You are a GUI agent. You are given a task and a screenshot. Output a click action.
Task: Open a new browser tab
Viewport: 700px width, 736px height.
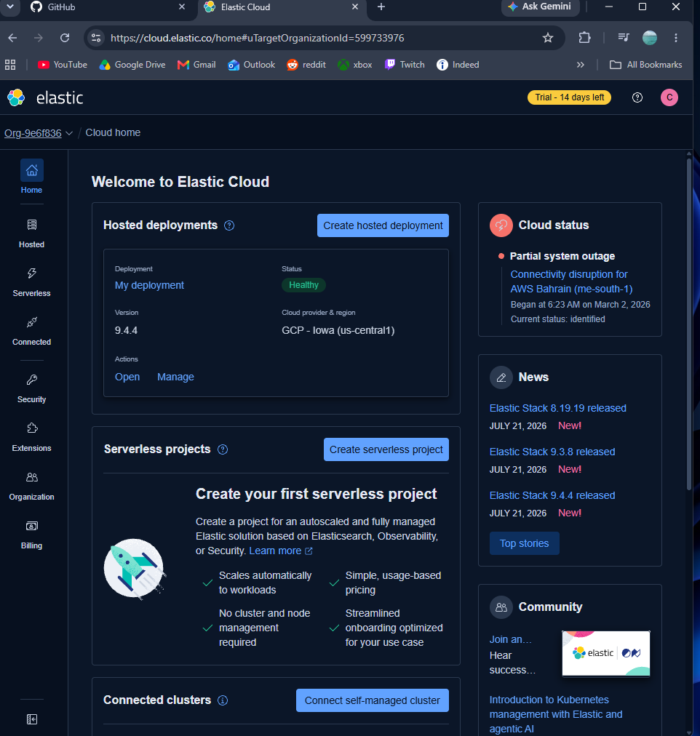pyautogui.click(x=381, y=7)
